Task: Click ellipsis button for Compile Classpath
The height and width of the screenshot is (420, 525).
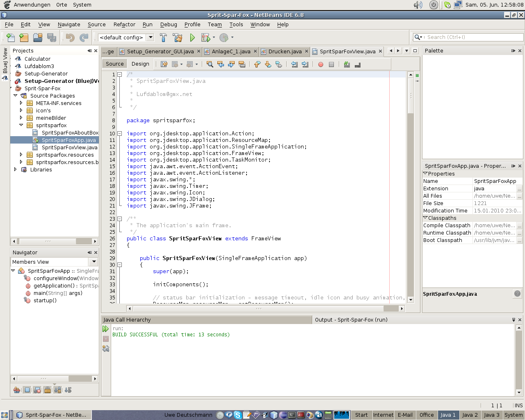Action: click(519, 226)
